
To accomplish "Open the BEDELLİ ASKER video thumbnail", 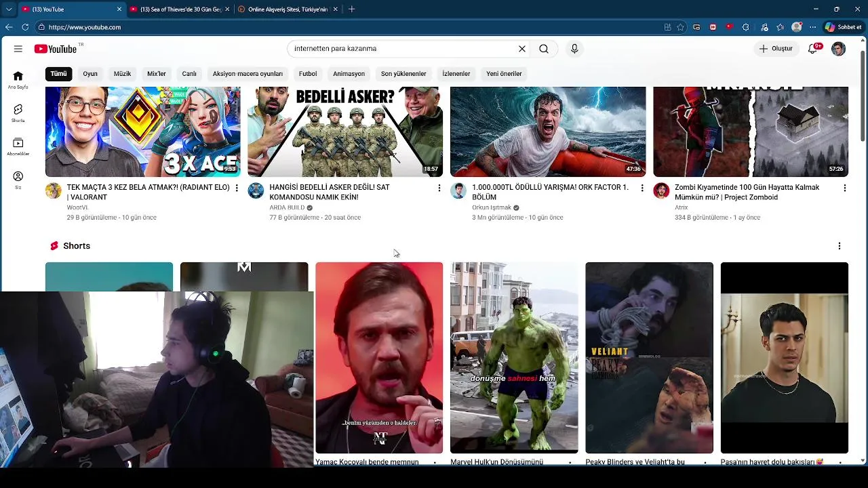I will click(x=345, y=131).
